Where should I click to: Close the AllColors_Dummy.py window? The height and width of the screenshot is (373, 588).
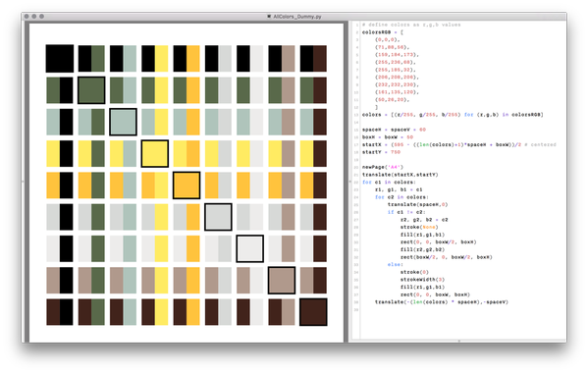coord(27,17)
